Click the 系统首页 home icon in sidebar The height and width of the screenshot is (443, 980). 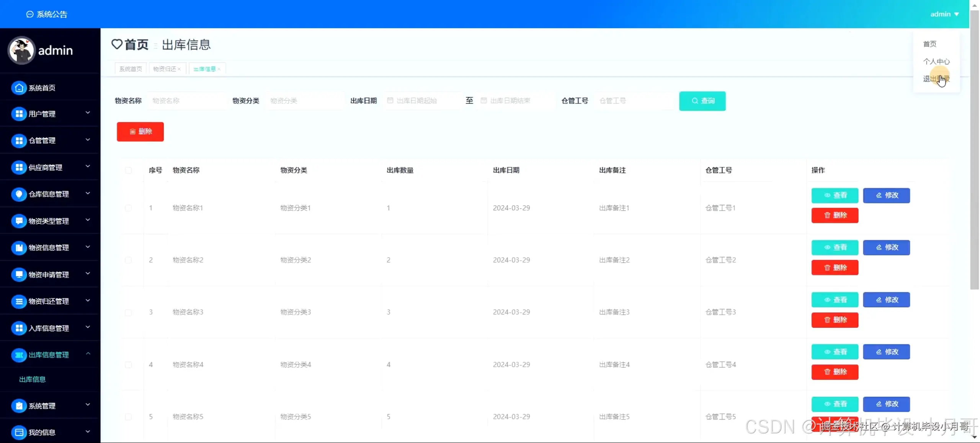19,88
